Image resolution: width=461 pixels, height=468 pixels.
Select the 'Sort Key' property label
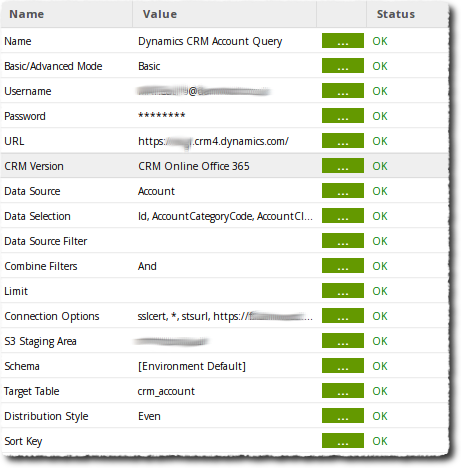[23, 441]
